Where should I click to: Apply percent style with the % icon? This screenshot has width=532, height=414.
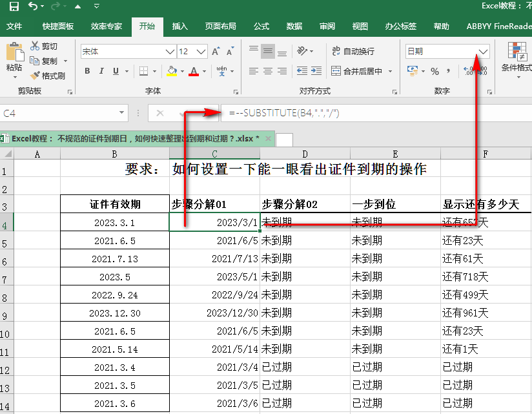[435, 72]
